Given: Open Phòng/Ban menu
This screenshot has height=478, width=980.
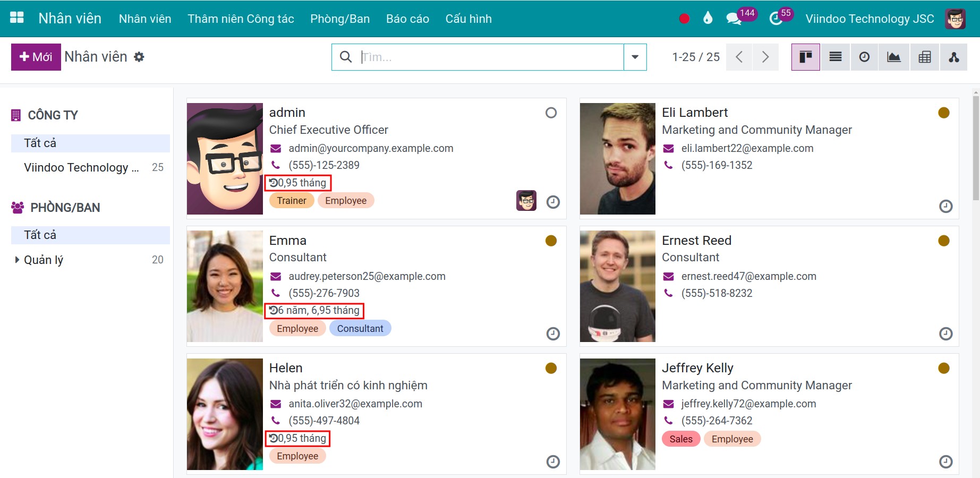Looking at the screenshot, I should pos(340,19).
